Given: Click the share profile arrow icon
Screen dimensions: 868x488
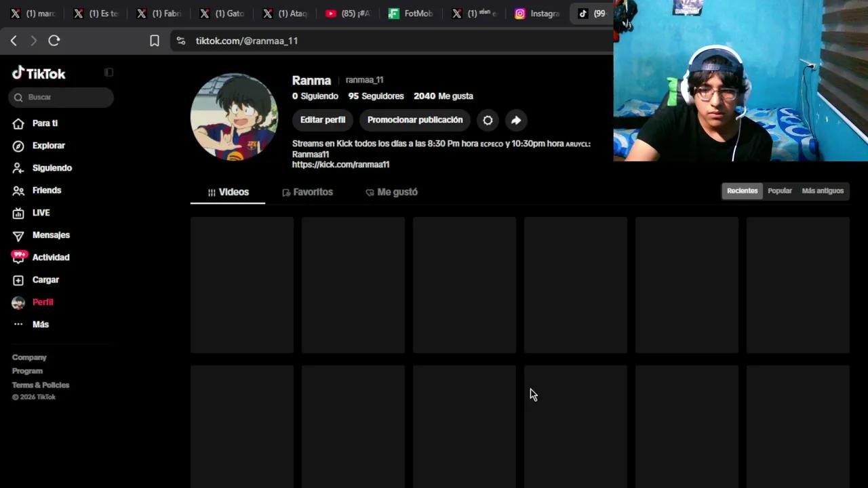Looking at the screenshot, I should coord(516,120).
